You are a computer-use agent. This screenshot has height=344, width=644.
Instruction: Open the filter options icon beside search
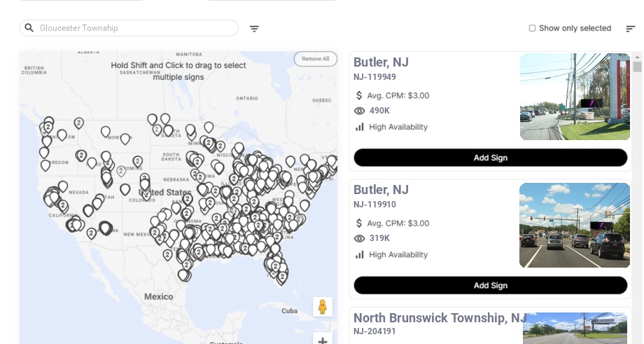tap(254, 29)
